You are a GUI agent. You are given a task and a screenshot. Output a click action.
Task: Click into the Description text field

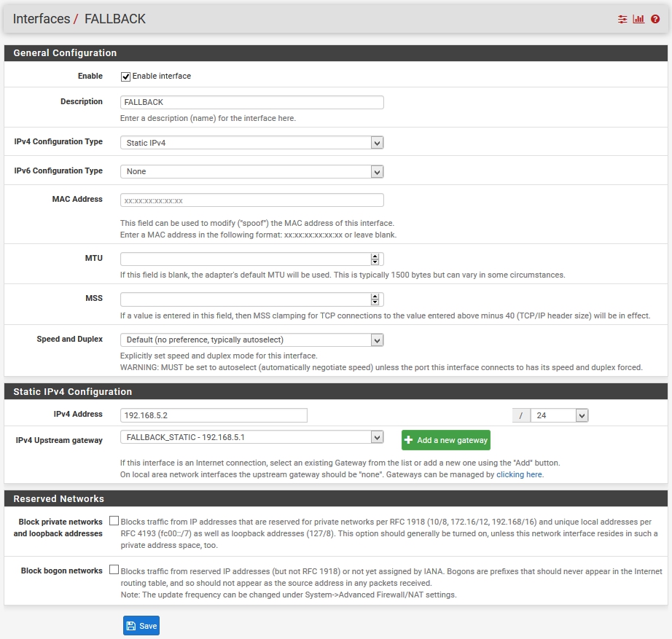pos(251,102)
